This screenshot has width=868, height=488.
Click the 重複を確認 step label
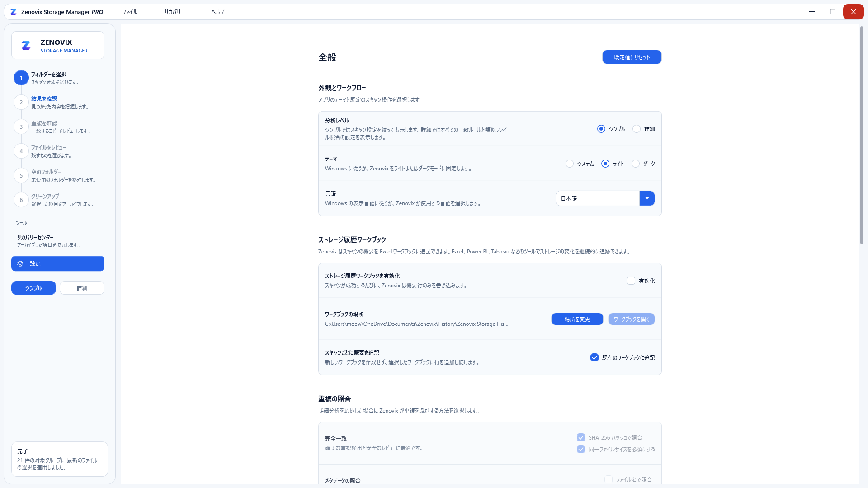click(44, 123)
